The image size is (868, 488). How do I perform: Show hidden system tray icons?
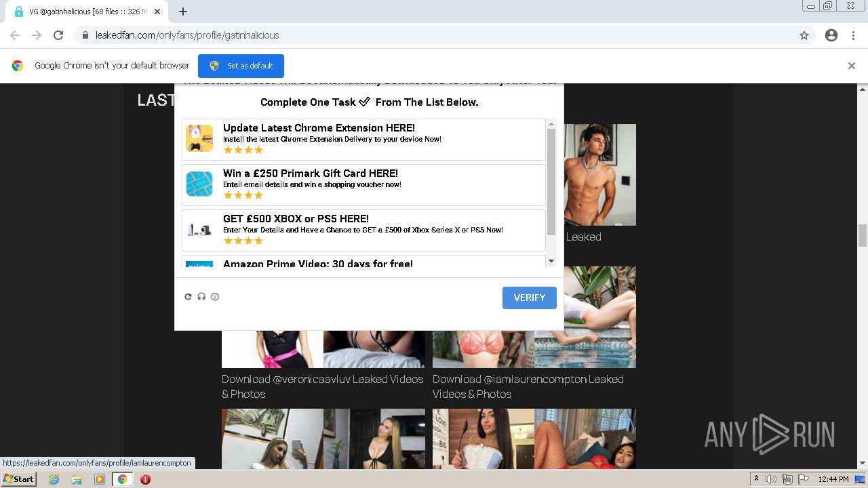pos(756,479)
